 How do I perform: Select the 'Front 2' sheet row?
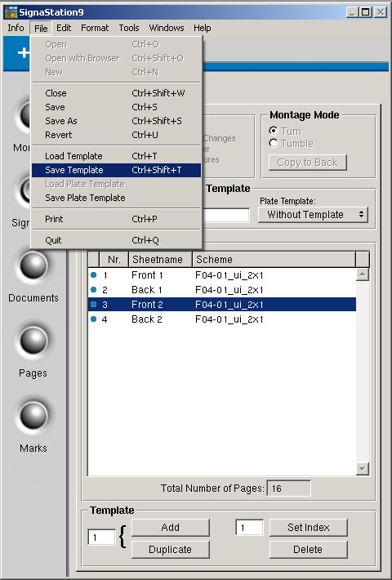point(222,305)
